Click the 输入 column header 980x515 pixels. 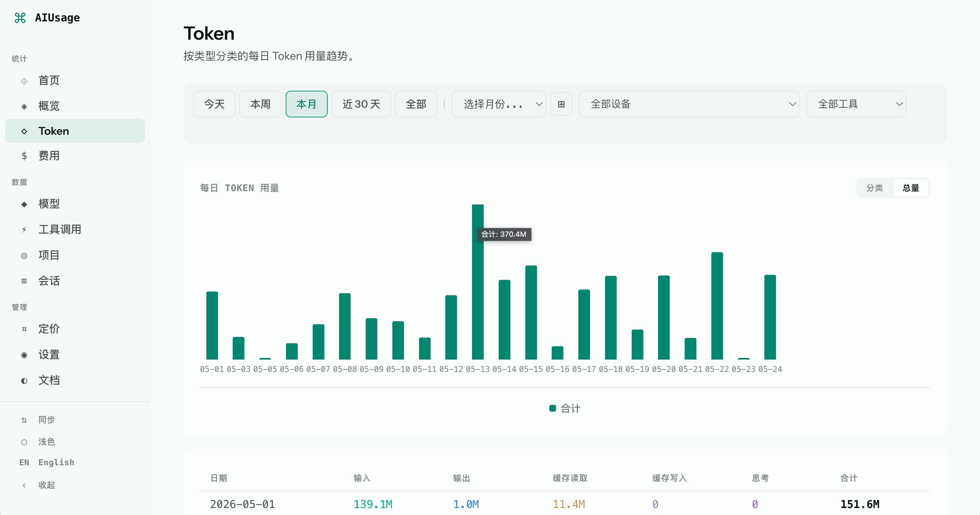(362, 478)
